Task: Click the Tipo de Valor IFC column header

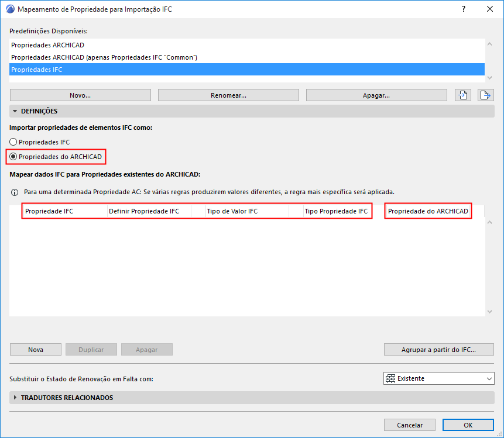Action: [247, 211]
